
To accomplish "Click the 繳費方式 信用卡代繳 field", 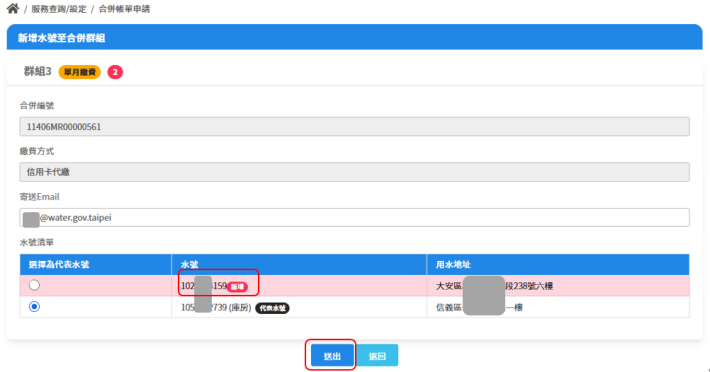I will (355, 172).
